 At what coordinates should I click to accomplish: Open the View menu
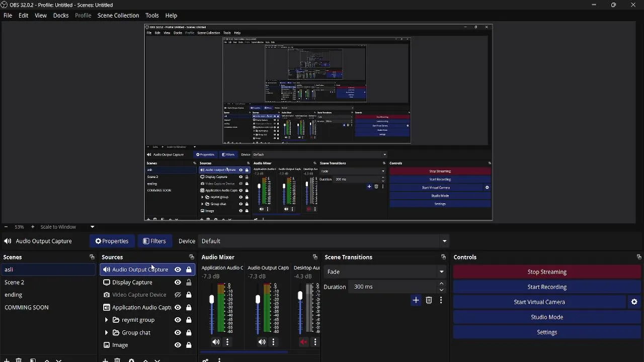[41, 16]
